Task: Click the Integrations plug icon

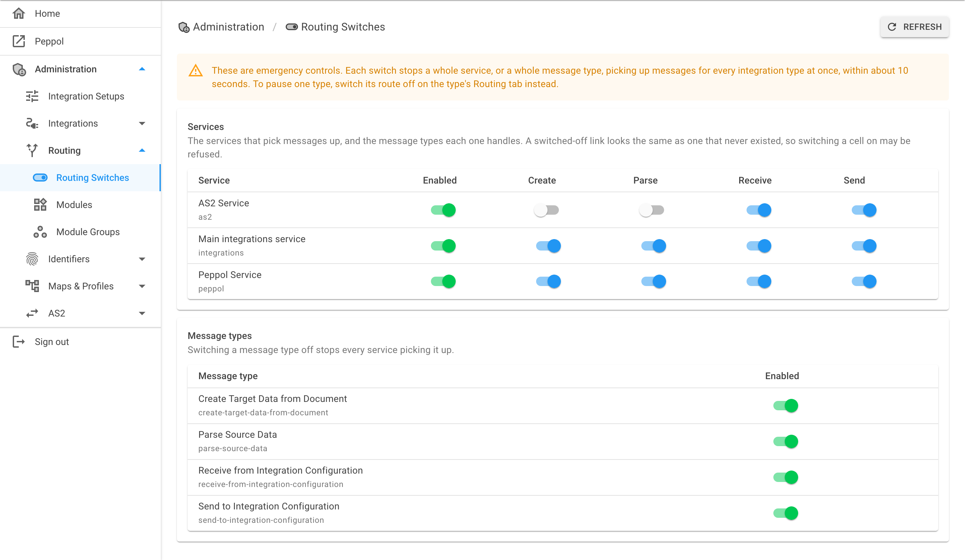Action: tap(32, 123)
